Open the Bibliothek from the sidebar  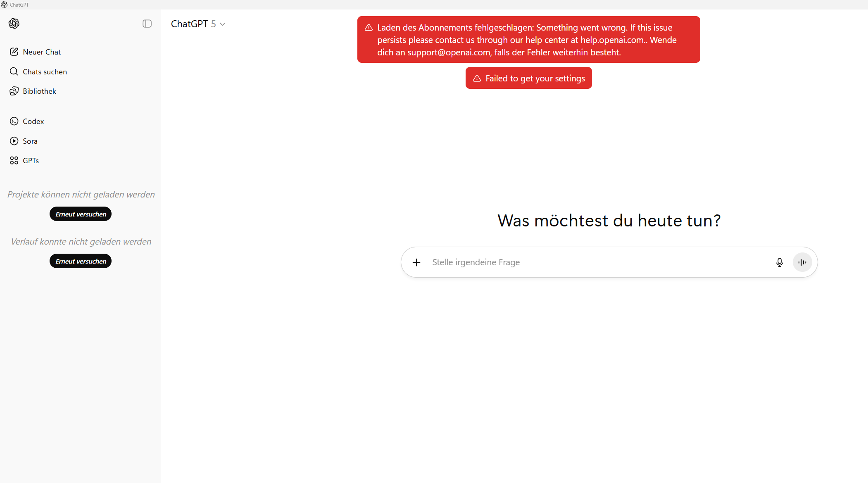pyautogui.click(x=39, y=91)
